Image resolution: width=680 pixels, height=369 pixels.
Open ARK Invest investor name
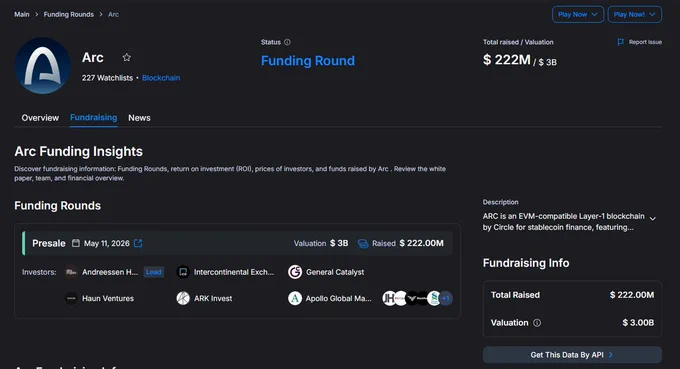(x=213, y=298)
